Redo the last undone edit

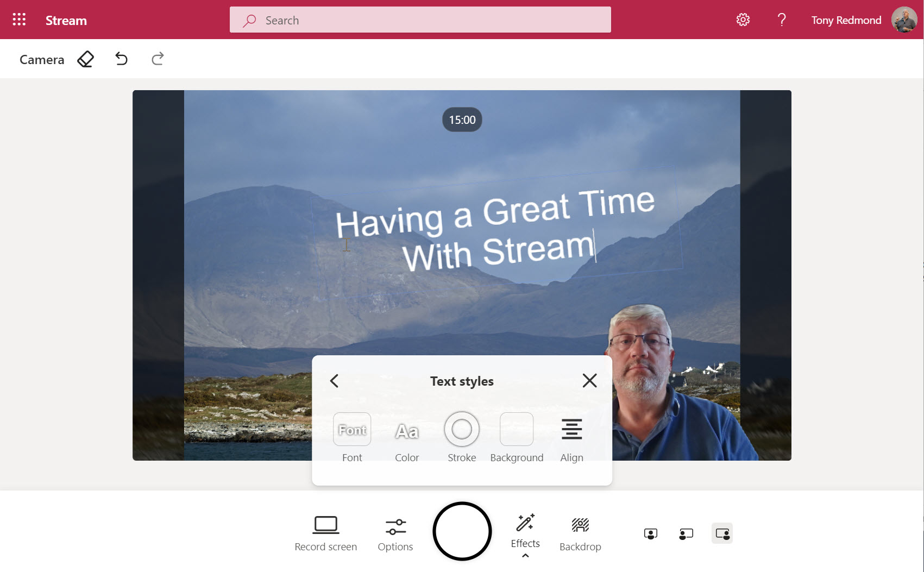coord(158,59)
